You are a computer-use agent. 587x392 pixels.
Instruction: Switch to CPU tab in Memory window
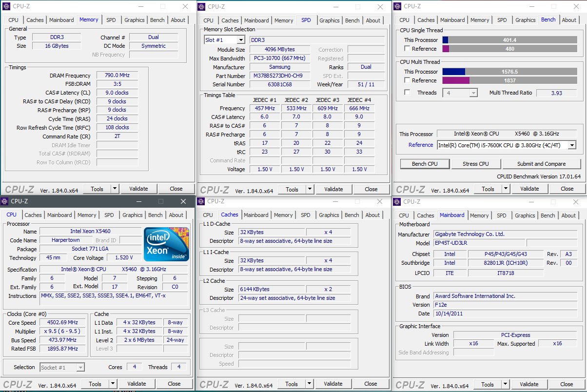coord(14,20)
